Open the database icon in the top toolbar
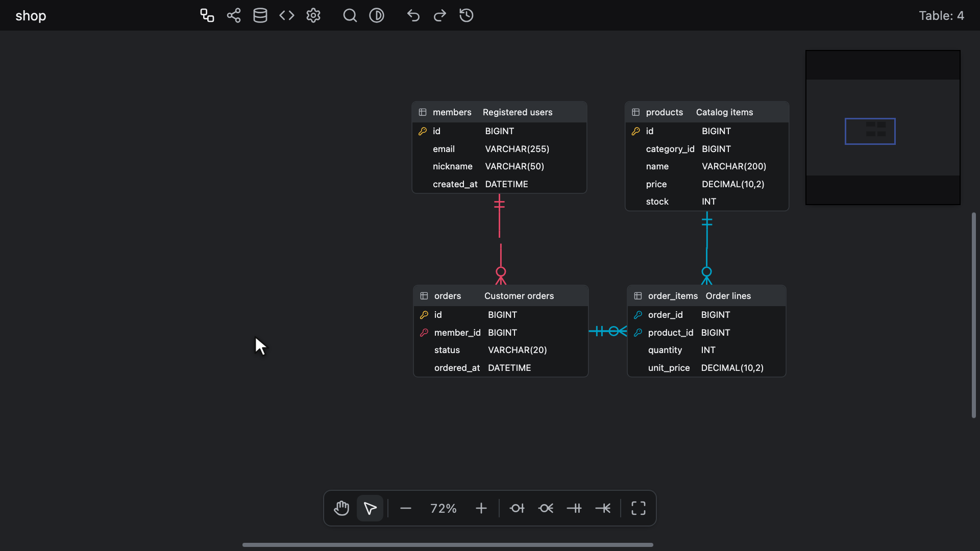 click(x=260, y=15)
